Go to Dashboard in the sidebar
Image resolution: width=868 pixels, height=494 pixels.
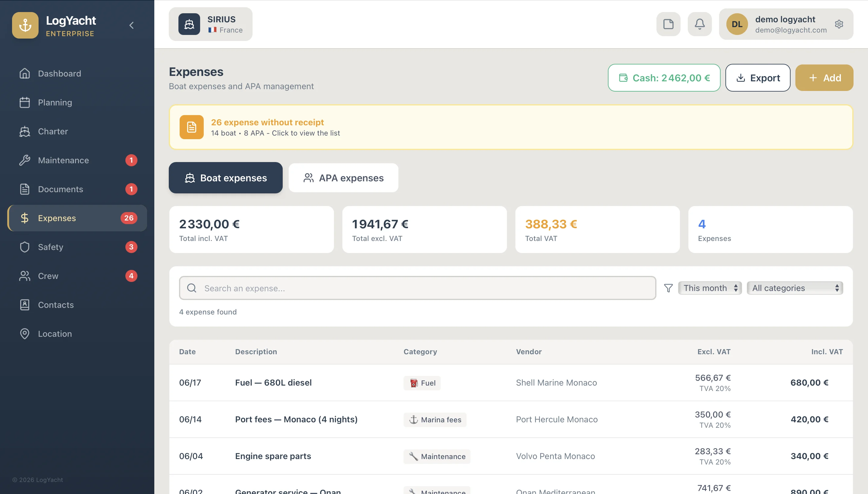pos(77,73)
